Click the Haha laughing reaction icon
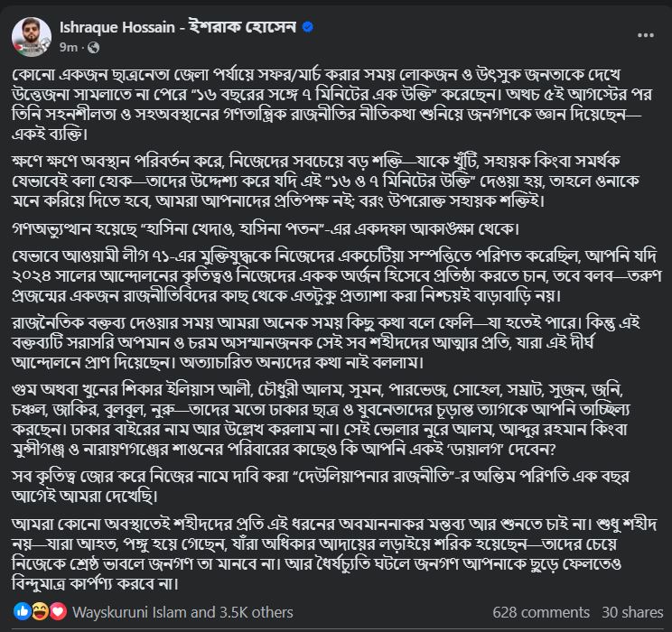Viewport: 672px width, 632px height. [x=40, y=612]
